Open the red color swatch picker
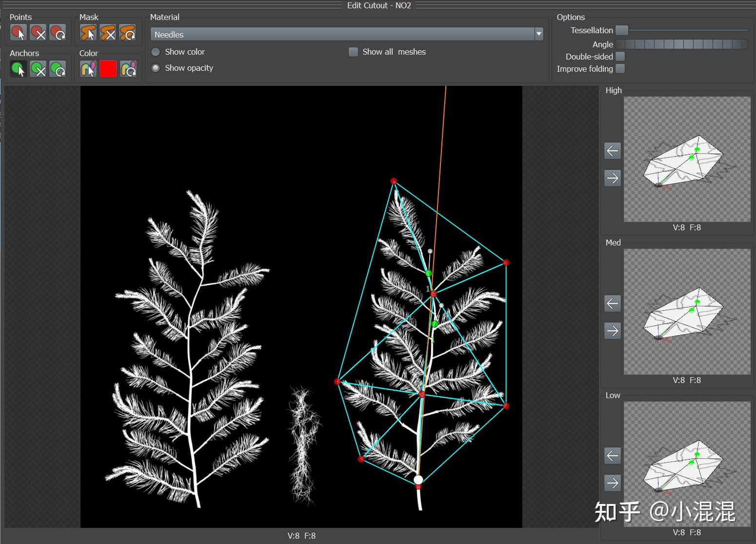This screenshot has width=756, height=544. click(x=108, y=69)
